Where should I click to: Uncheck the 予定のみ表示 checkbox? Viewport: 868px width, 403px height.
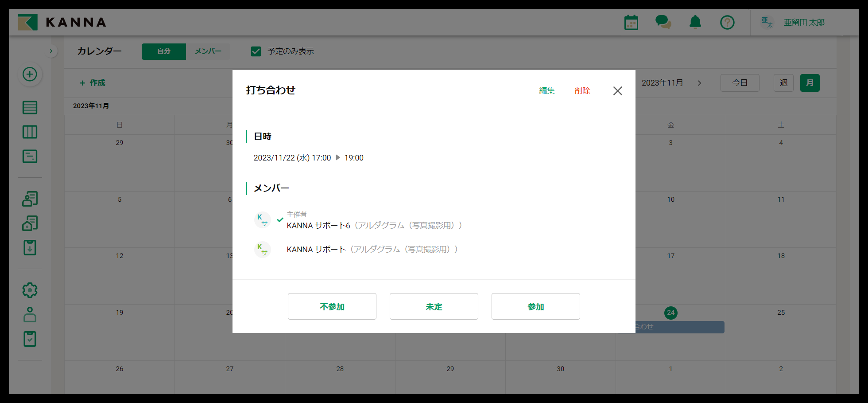click(256, 51)
